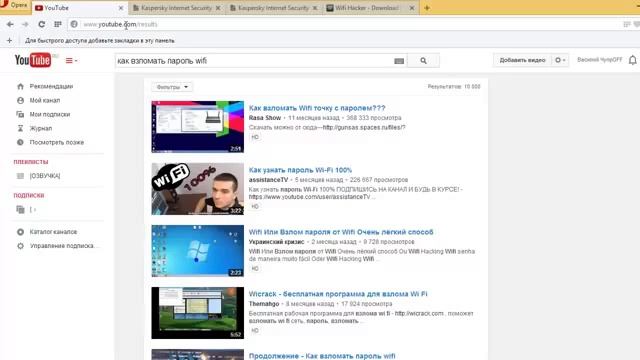Screen dimensions: 640x360
Task: Open new tab with plus button
Action: point(427,8)
